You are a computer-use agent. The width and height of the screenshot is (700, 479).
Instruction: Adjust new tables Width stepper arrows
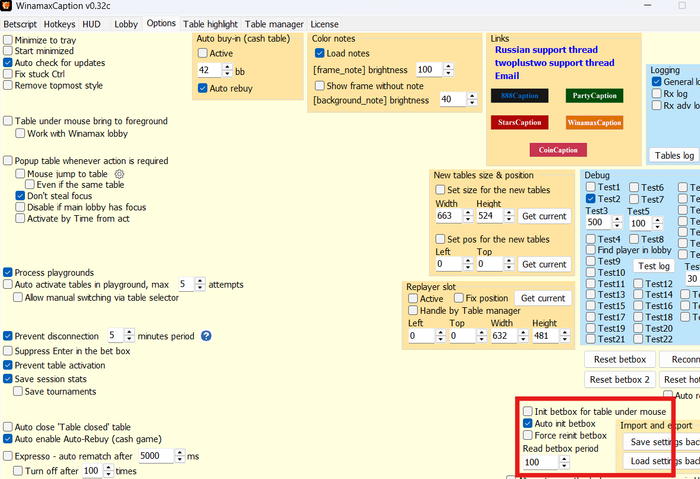coord(468,216)
